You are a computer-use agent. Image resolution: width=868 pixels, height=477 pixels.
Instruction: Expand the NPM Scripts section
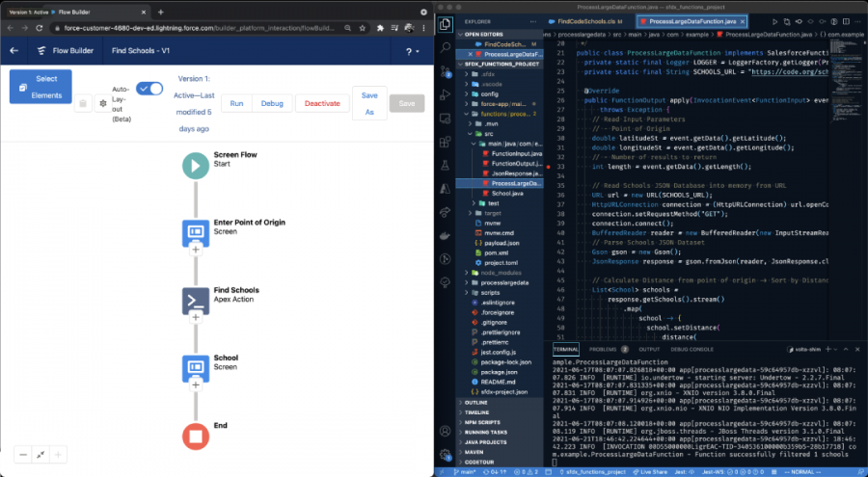pos(500,422)
